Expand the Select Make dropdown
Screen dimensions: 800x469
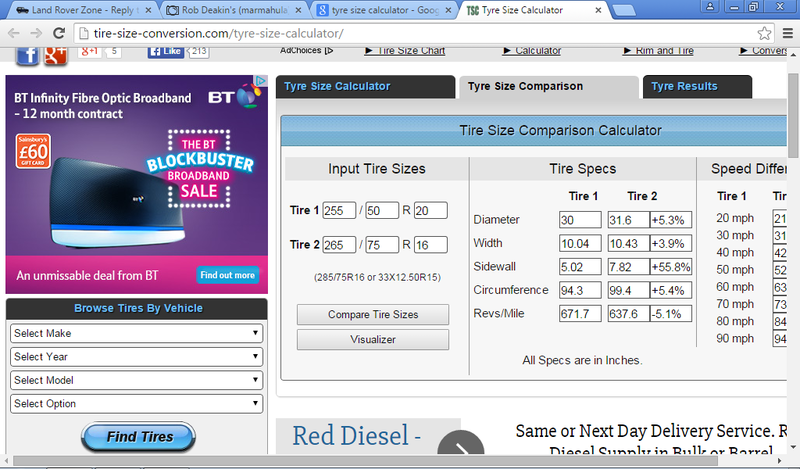(x=136, y=333)
